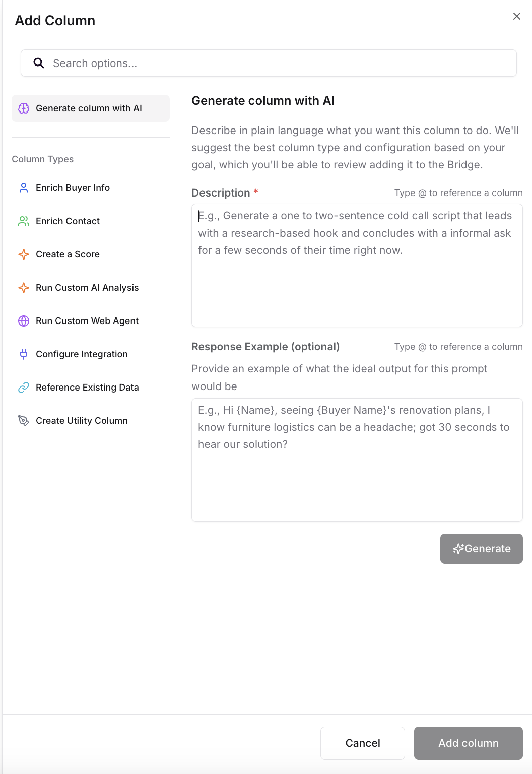This screenshot has height=774, width=532.
Task: Select the Generate column with AI entry
Action: tap(89, 108)
